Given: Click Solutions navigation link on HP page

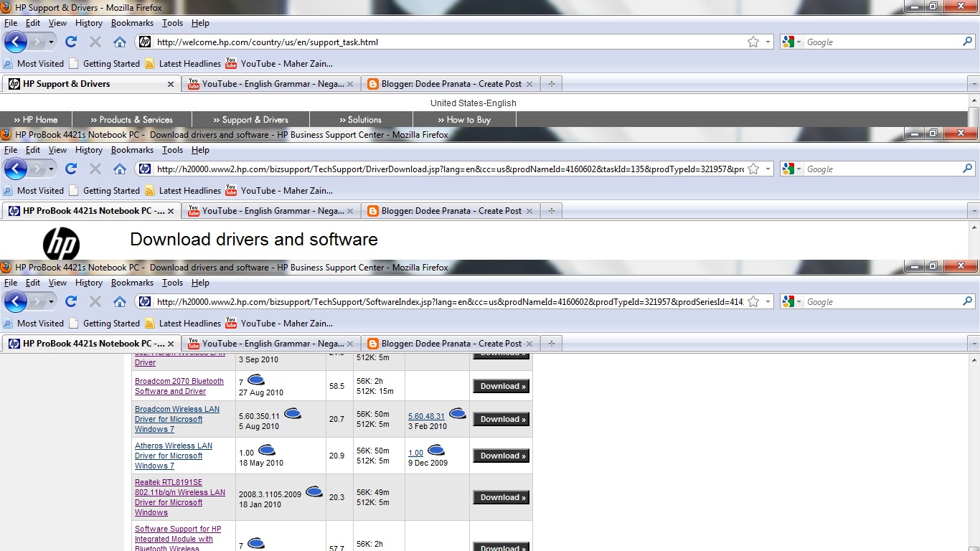Looking at the screenshot, I should tap(361, 120).
